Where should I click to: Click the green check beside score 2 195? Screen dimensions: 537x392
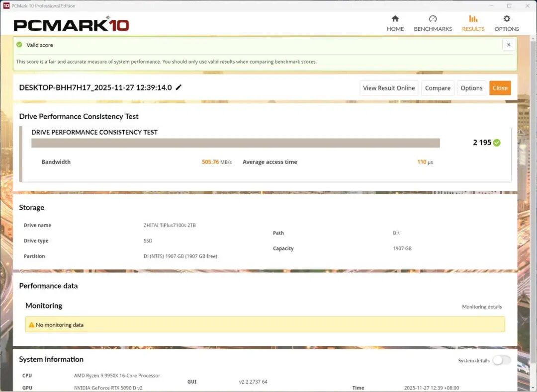click(x=497, y=143)
